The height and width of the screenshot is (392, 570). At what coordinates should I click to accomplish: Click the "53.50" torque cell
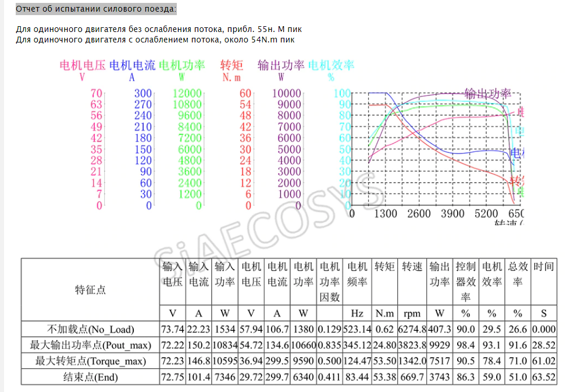click(x=384, y=361)
